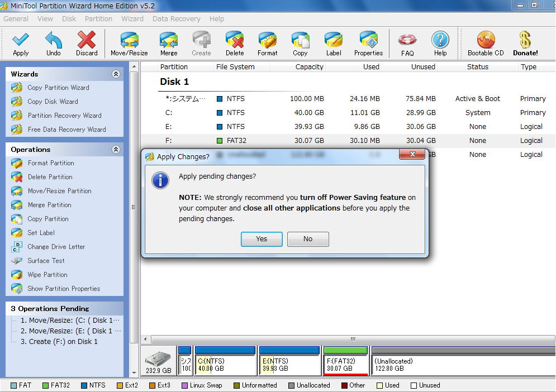
Task: Open the View menu
Action: (45, 19)
